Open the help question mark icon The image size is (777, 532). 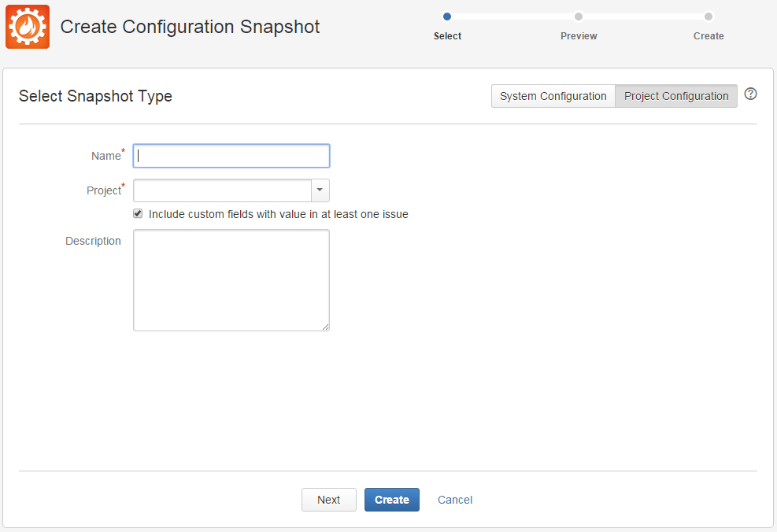[750, 94]
